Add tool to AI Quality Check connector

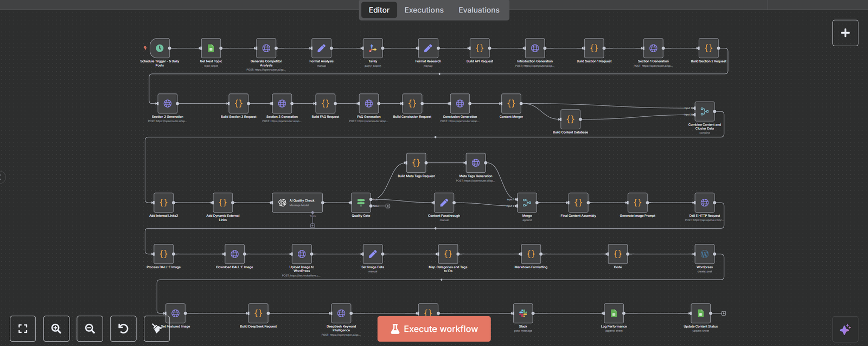[x=312, y=225]
